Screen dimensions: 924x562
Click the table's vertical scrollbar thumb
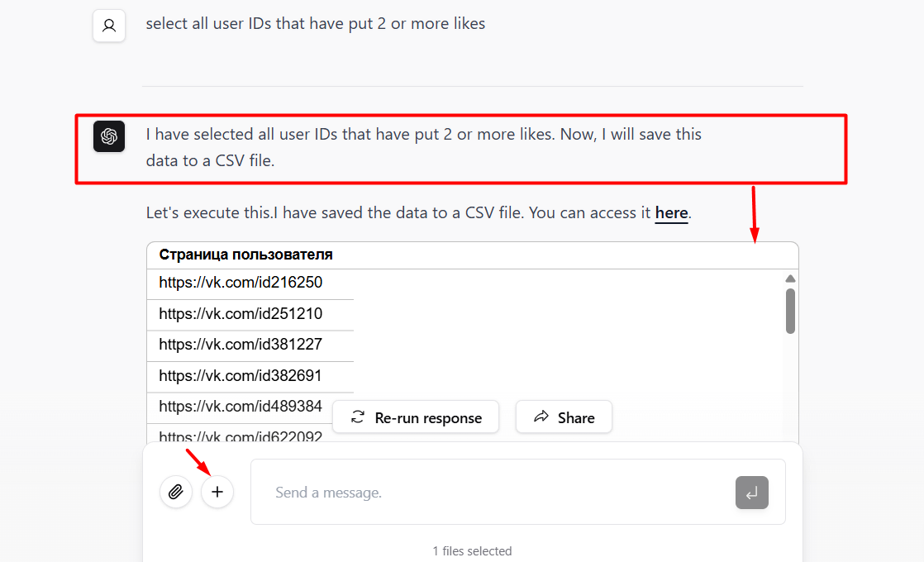tap(790, 311)
